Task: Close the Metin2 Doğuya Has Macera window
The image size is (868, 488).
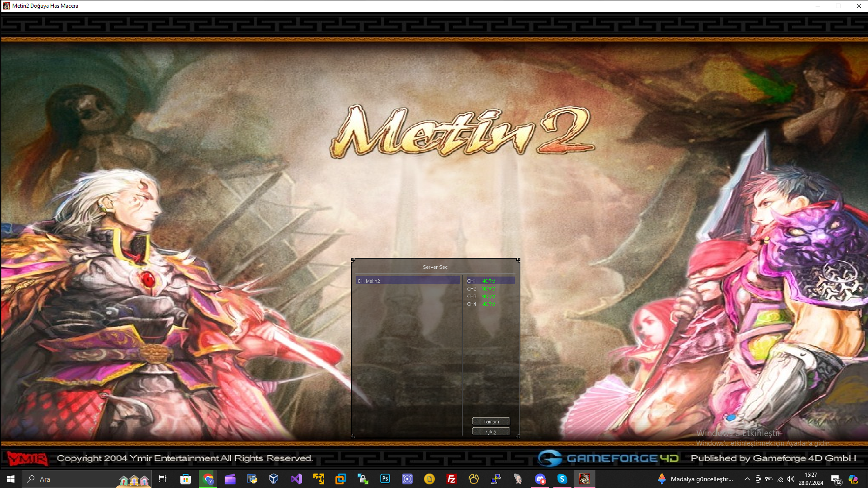Action: (x=859, y=6)
